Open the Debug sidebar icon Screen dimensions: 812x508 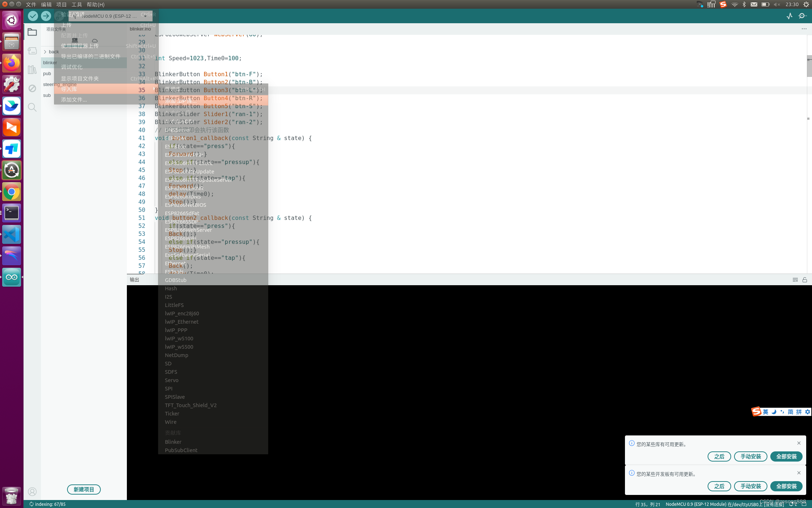[32, 89]
